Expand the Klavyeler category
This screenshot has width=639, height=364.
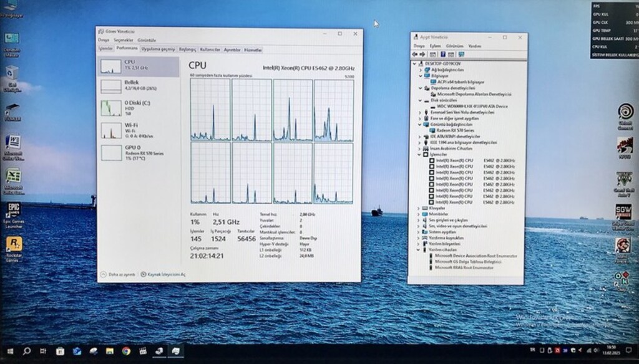click(419, 208)
